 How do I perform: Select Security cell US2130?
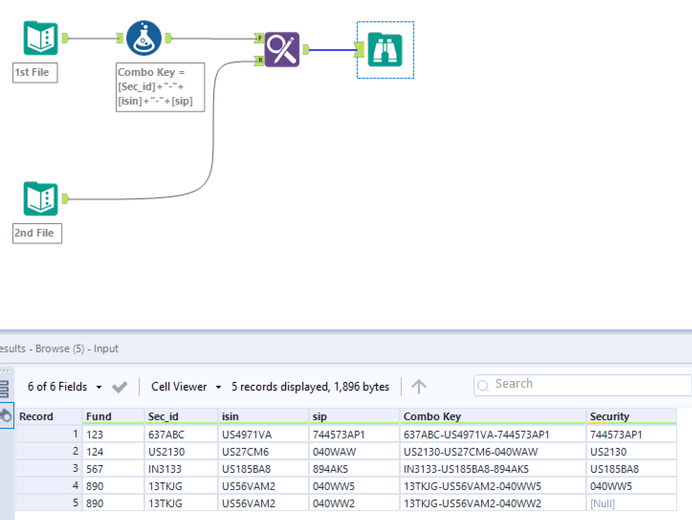point(632,452)
